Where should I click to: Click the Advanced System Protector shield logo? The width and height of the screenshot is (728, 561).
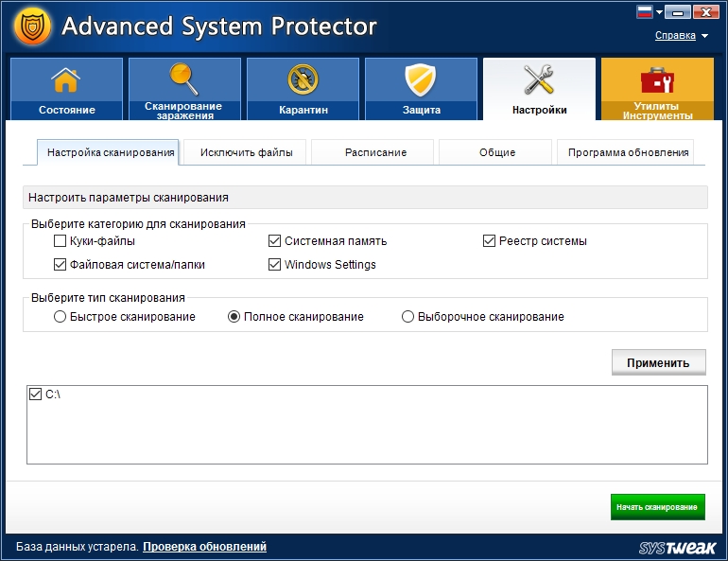click(x=32, y=26)
